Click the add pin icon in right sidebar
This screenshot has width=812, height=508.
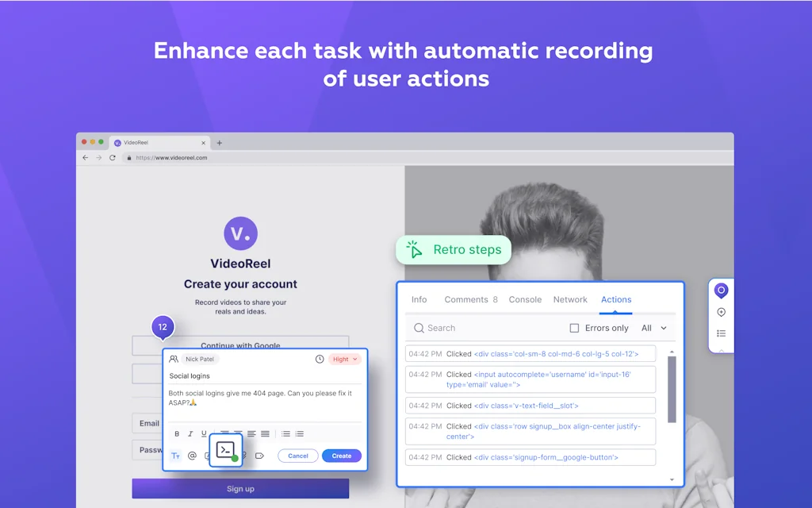click(721, 313)
